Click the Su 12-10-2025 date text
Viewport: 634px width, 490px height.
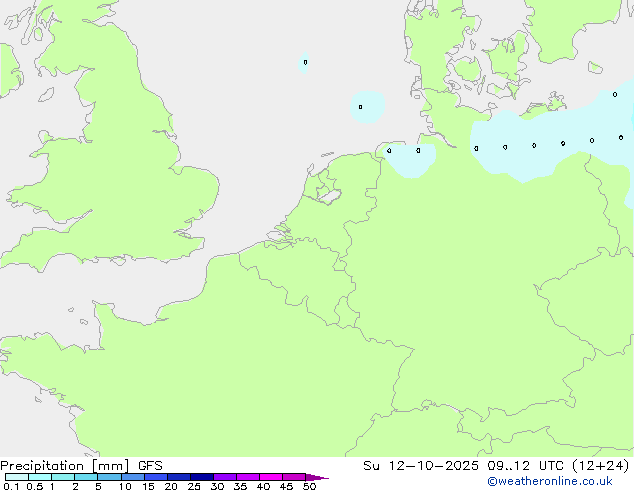421,466
